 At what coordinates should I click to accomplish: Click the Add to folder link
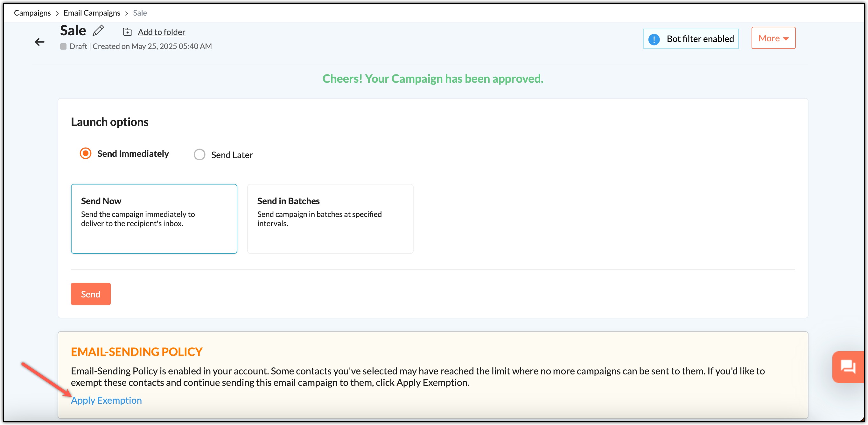pyautogui.click(x=161, y=32)
